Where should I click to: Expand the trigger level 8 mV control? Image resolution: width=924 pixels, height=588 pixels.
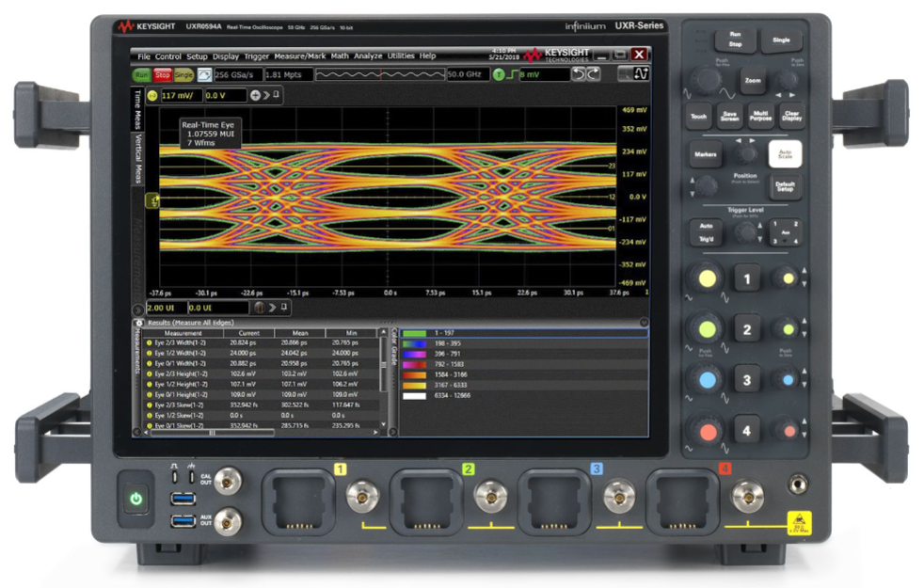(x=546, y=74)
